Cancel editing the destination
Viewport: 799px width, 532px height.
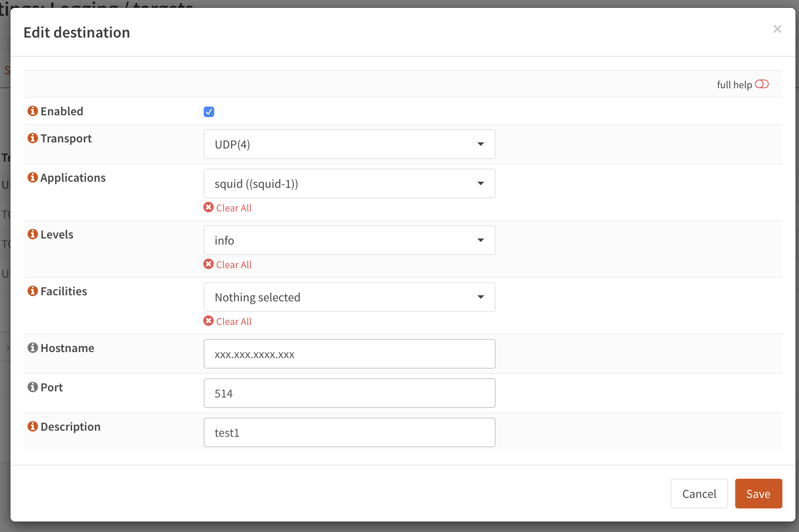699,494
